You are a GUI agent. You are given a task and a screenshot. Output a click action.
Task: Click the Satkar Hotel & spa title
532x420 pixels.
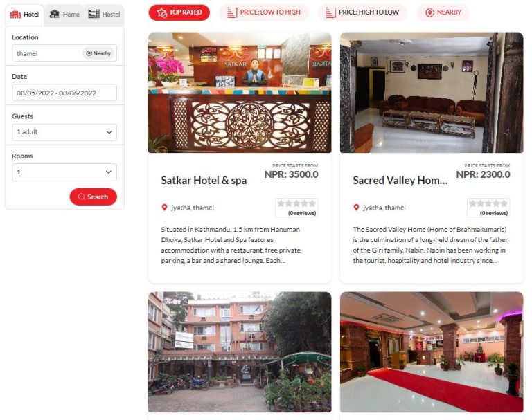click(204, 181)
